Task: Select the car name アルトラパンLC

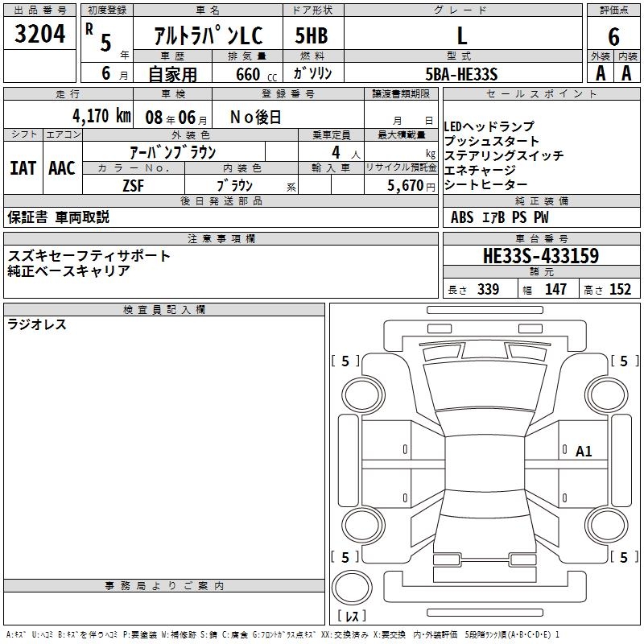Action: click(207, 36)
